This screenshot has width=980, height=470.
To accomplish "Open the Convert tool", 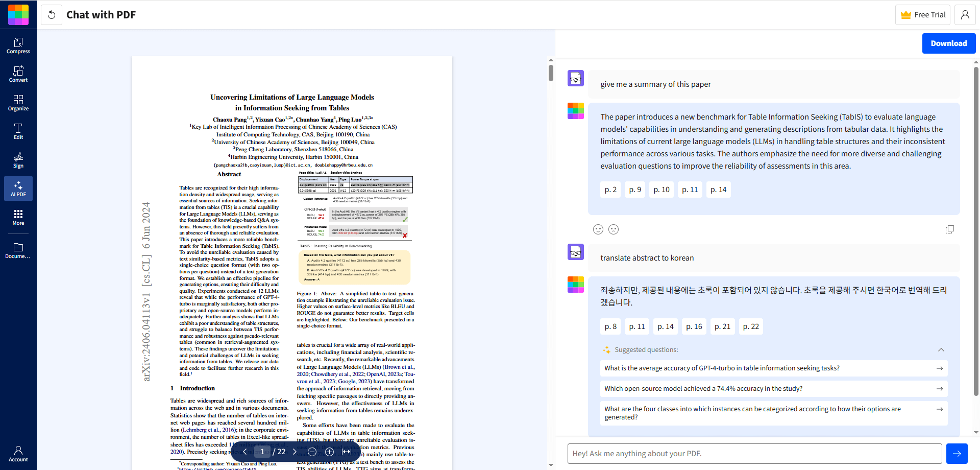I will click(18, 74).
